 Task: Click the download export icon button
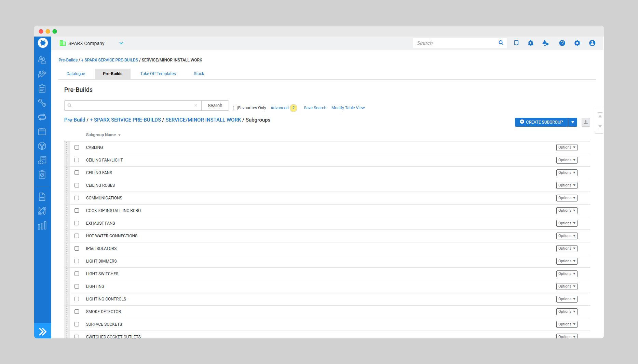pos(586,122)
